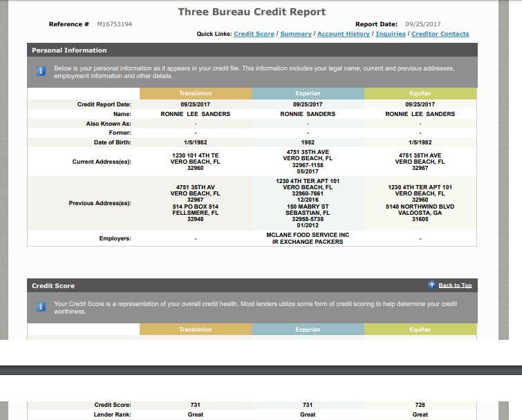The height and width of the screenshot is (420, 522).
Task: Go to the Account History quick link
Action: 344,34
